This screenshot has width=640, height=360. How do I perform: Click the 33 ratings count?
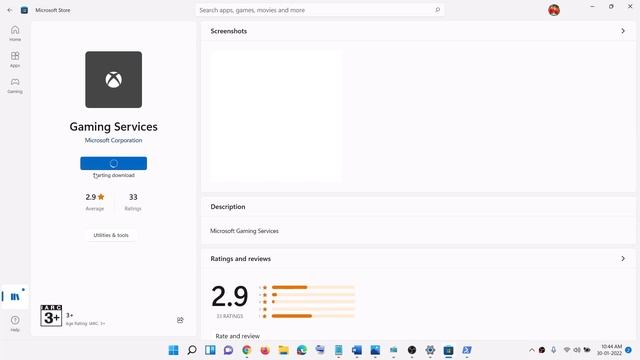click(x=133, y=202)
